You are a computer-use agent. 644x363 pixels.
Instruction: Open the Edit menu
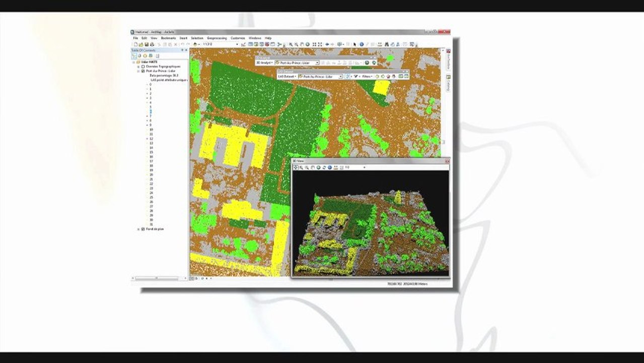(144, 38)
